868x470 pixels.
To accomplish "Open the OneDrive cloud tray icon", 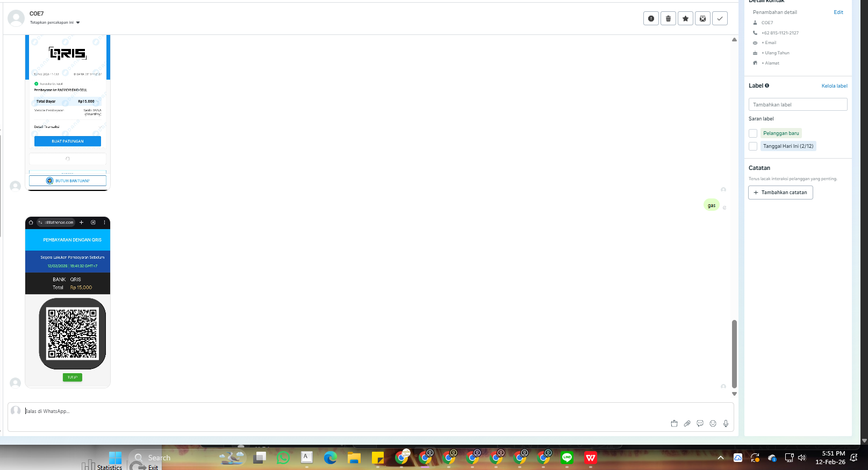I will (772, 458).
